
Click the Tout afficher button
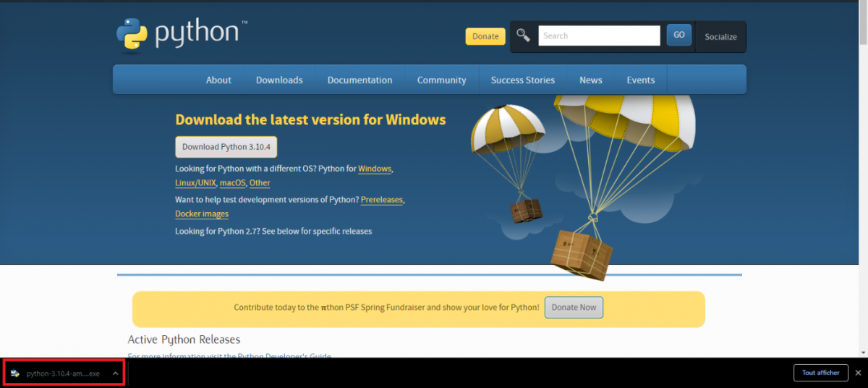click(821, 373)
